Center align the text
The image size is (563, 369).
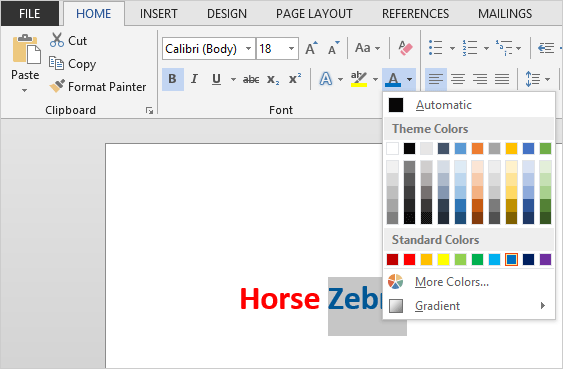coord(458,79)
